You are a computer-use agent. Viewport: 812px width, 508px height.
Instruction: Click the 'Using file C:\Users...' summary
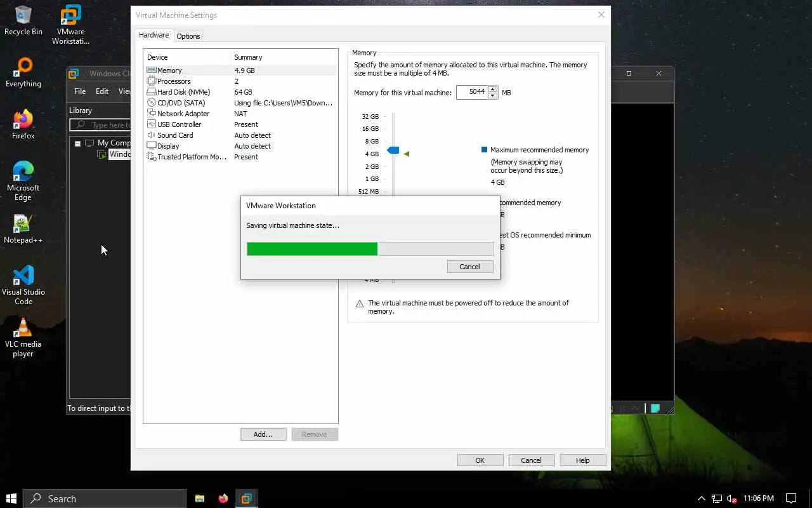click(x=284, y=103)
